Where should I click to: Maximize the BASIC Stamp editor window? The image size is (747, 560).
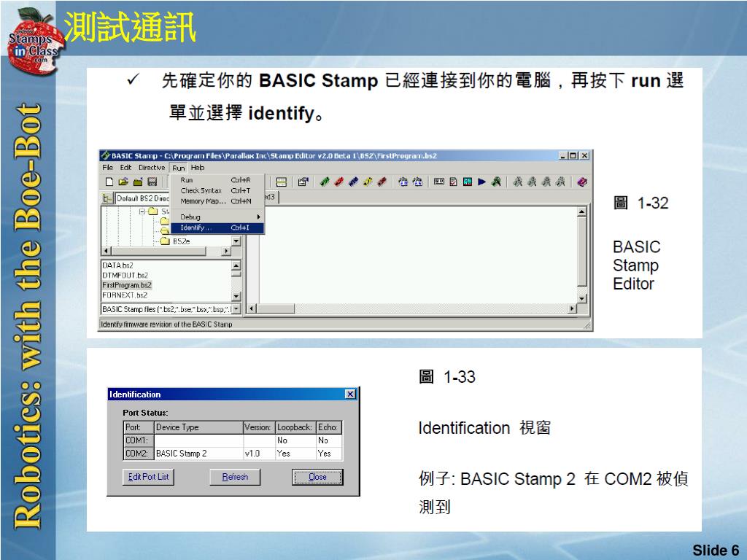click(x=573, y=155)
